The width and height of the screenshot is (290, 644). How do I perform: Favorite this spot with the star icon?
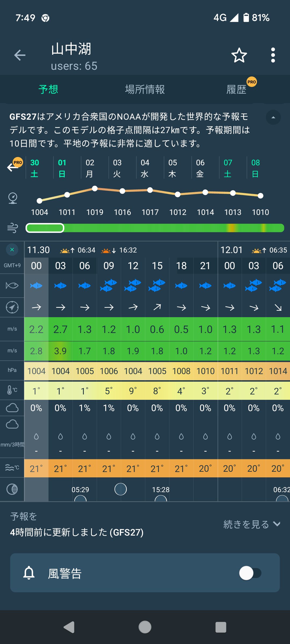click(239, 55)
